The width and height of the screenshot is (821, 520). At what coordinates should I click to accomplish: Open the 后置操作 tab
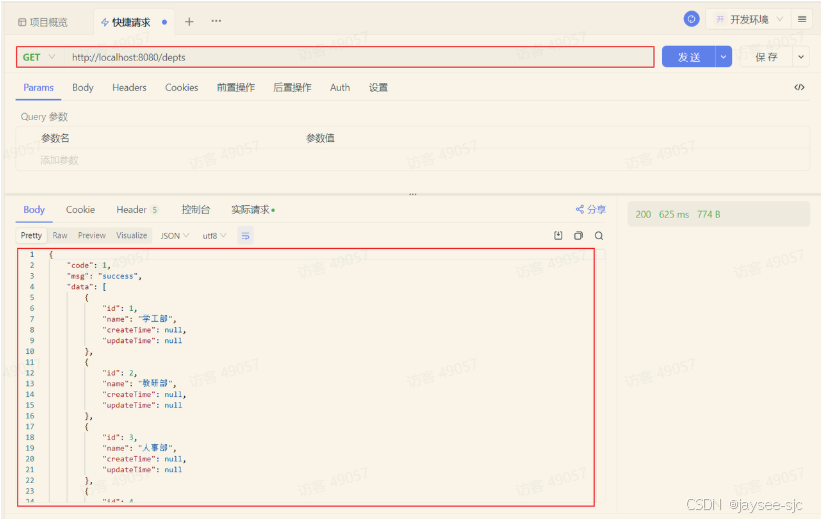pos(292,87)
